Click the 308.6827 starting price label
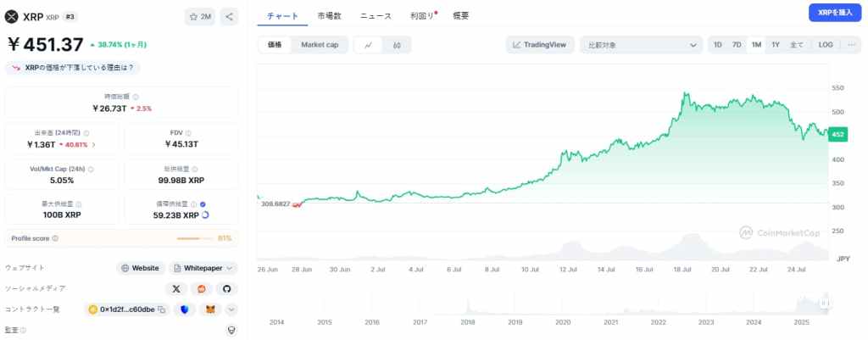868x340 pixels. coord(275,203)
